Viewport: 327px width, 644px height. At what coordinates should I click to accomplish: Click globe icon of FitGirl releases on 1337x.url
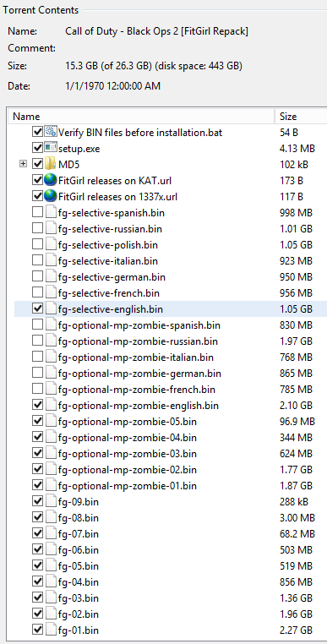click(x=50, y=196)
